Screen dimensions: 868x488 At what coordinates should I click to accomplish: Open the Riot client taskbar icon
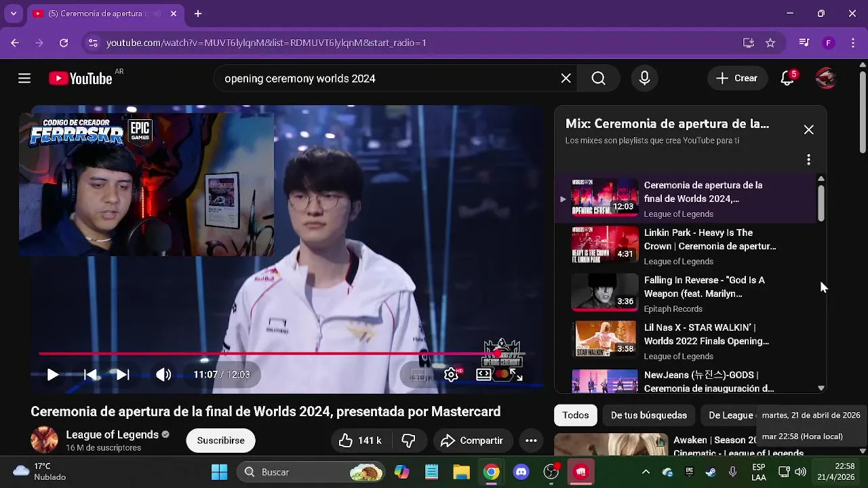coord(581,472)
